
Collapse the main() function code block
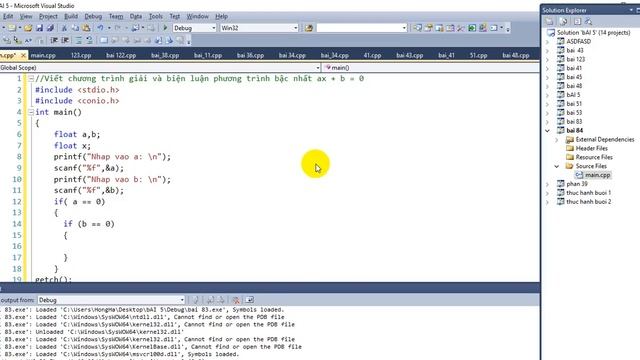[31, 112]
